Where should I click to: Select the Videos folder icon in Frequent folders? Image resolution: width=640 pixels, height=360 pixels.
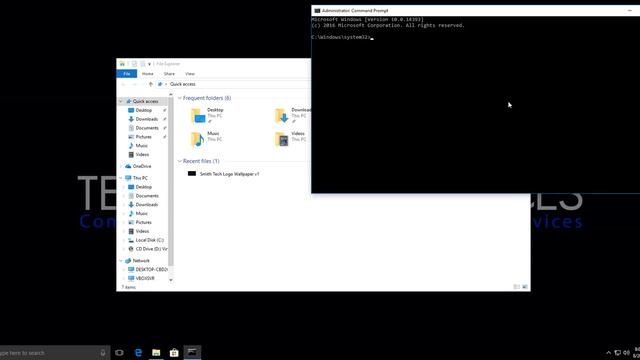tap(282, 140)
